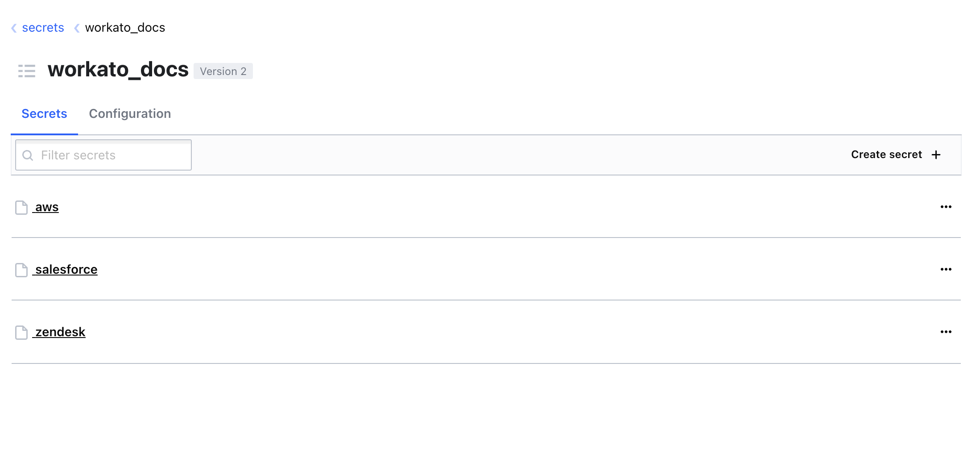Viewport: 980px width, 459px height.
Task: Switch to the Configuration tab
Action: (x=130, y=114)
